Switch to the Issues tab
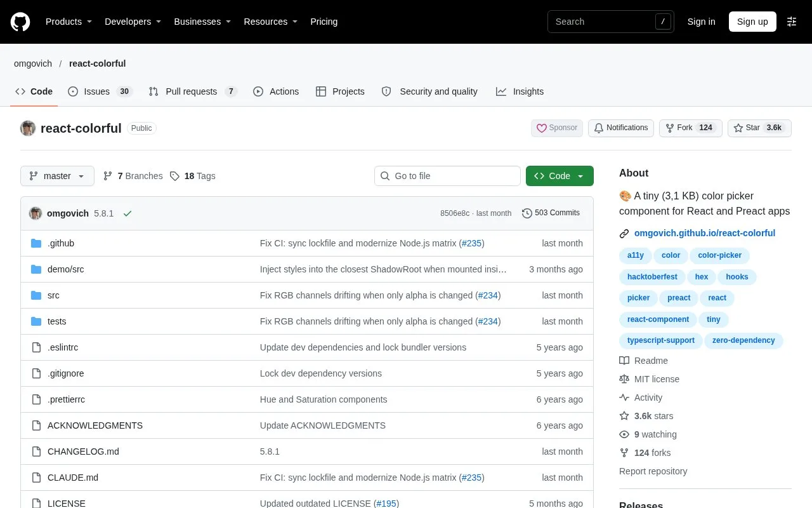 100,91
